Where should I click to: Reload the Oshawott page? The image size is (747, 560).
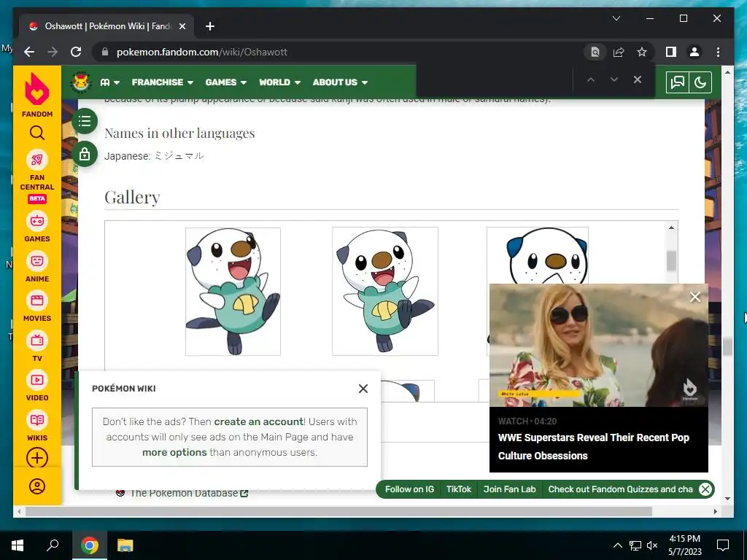click(x=76, y=52)
